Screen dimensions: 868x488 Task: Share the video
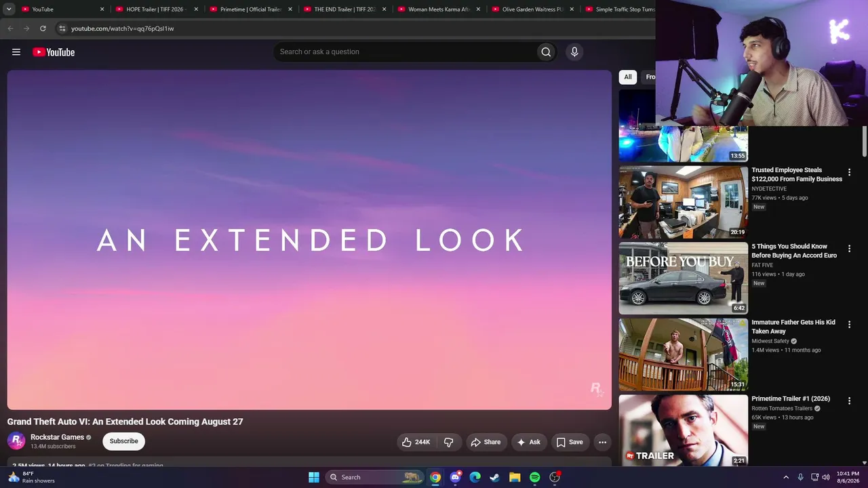(486, 443)
